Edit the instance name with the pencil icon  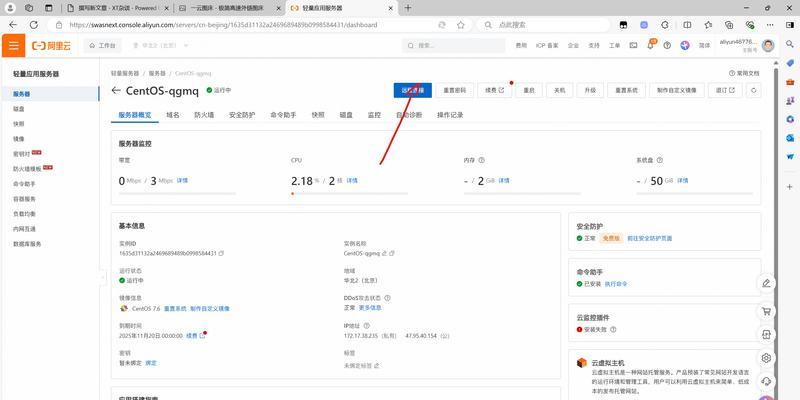tap(384, 253)
